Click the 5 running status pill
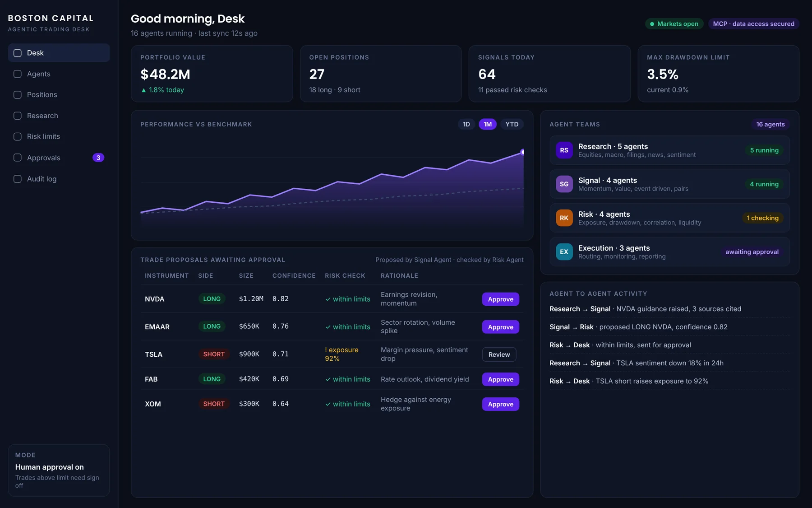This screenshot has width=812, height=508. tap(764, 150)
